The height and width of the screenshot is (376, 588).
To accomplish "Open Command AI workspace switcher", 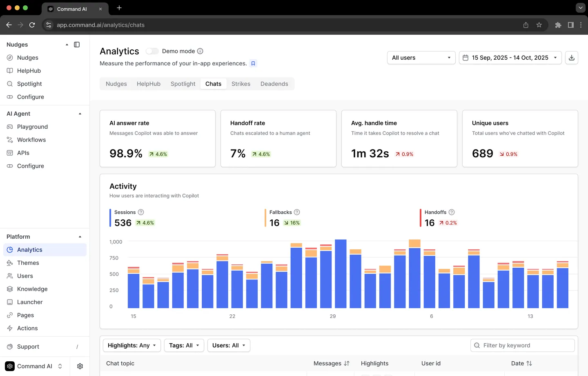I will tap(35, 366).
